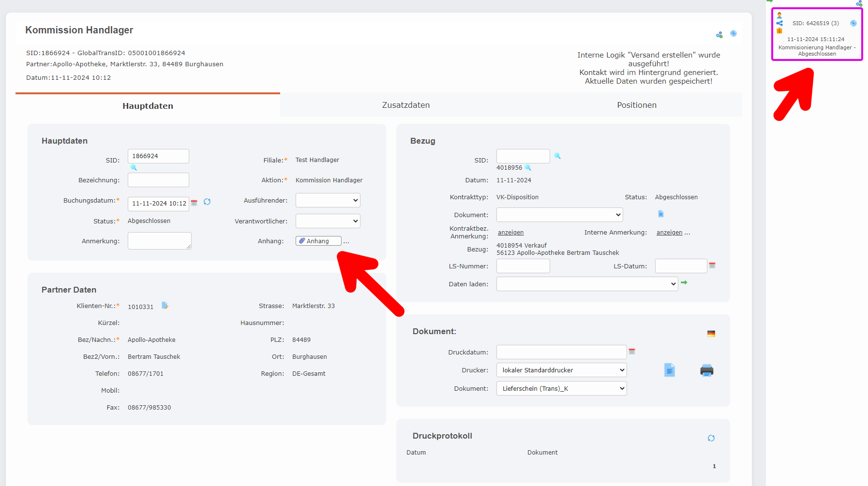Open the calendar picker beside Buchungsdatum
This screenshot has width=868, height=486.
click(194, 203)
